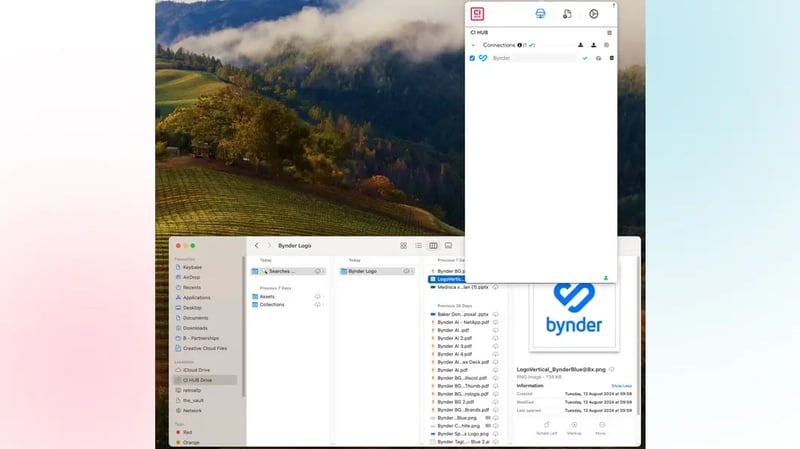Open Desktop in Finder sidebar
Image resolution: width=800 pixels, height=449 pixels.
(192, 308)
